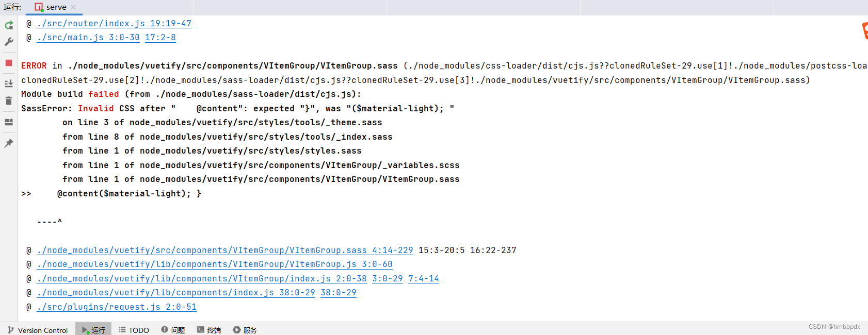Open the 问题 problems panel
The image size is (868, 335).
(x=173, y=330)
